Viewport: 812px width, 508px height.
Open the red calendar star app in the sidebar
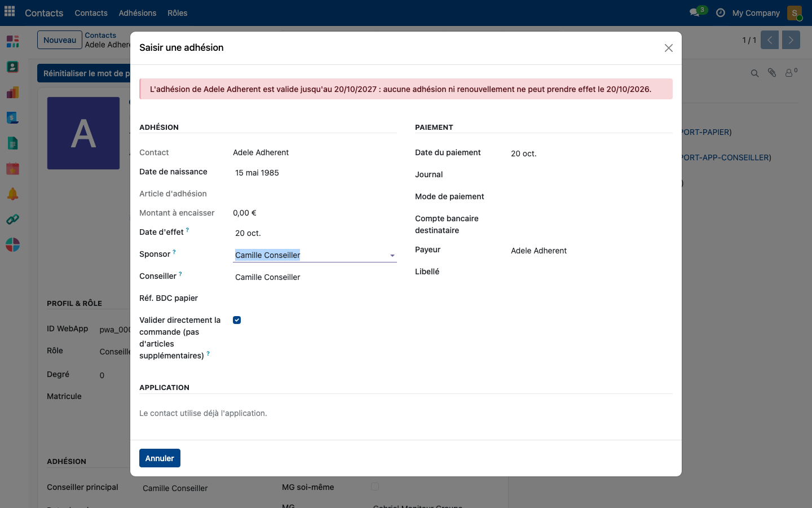point(12,168)
